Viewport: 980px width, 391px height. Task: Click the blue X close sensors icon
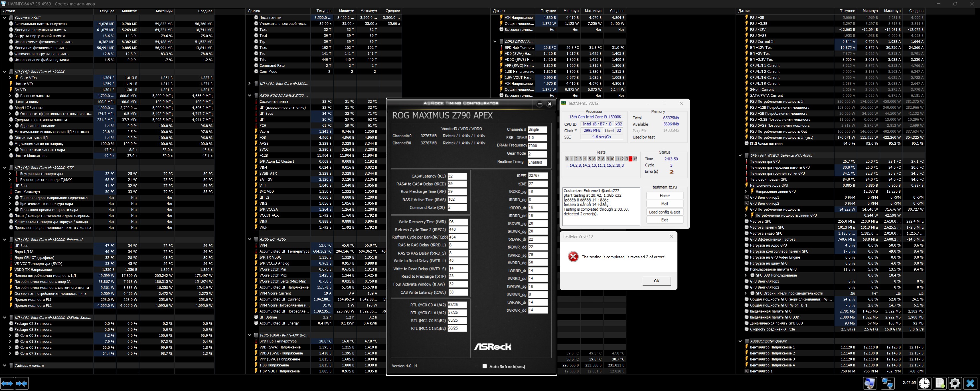coord(970,383)
